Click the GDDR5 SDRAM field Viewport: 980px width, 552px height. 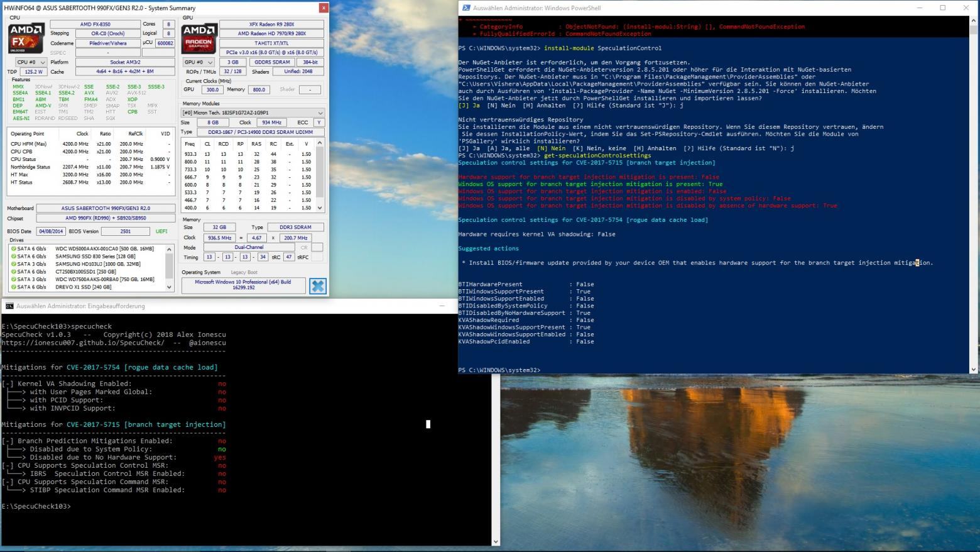click(271, 62)
